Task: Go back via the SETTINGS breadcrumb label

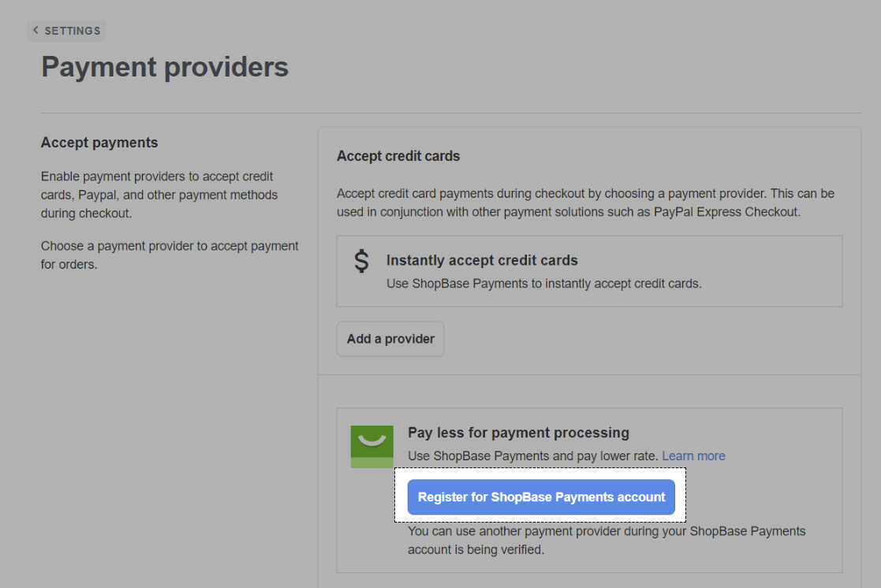Action: tap(73, 31)
